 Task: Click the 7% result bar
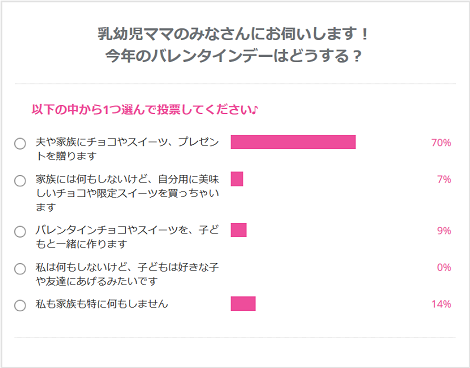point(237,179)
